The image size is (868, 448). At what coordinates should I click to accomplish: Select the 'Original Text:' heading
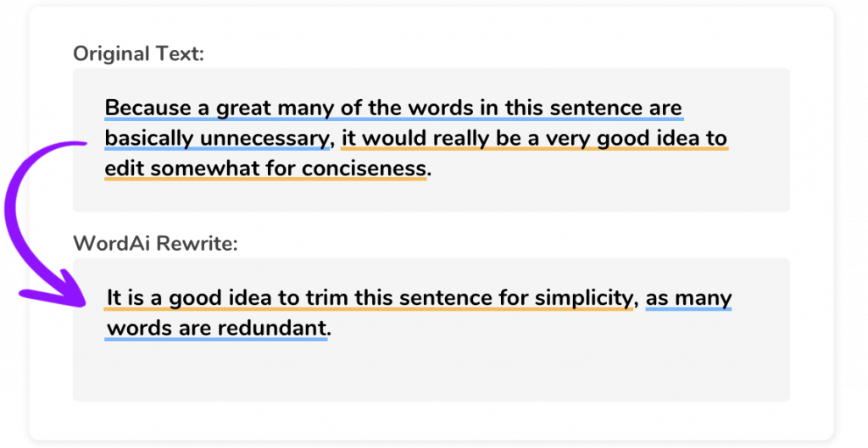click(138, 54)
